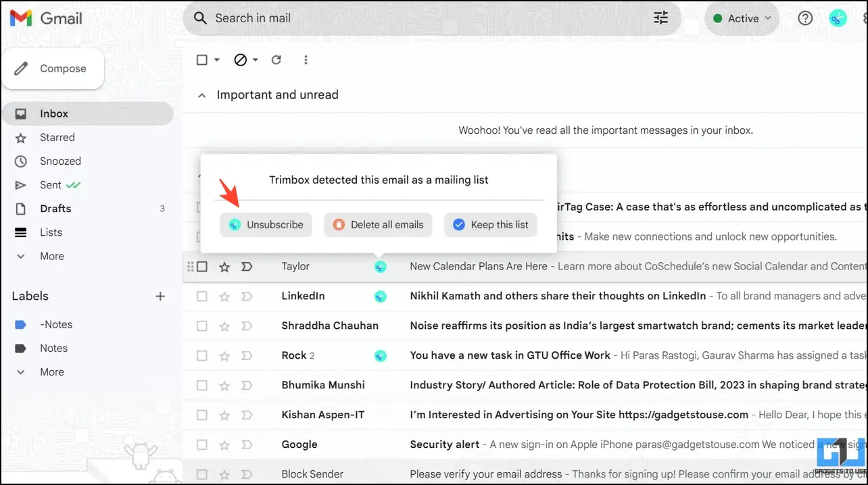Open the Help question mark icon

coord(804,18)
